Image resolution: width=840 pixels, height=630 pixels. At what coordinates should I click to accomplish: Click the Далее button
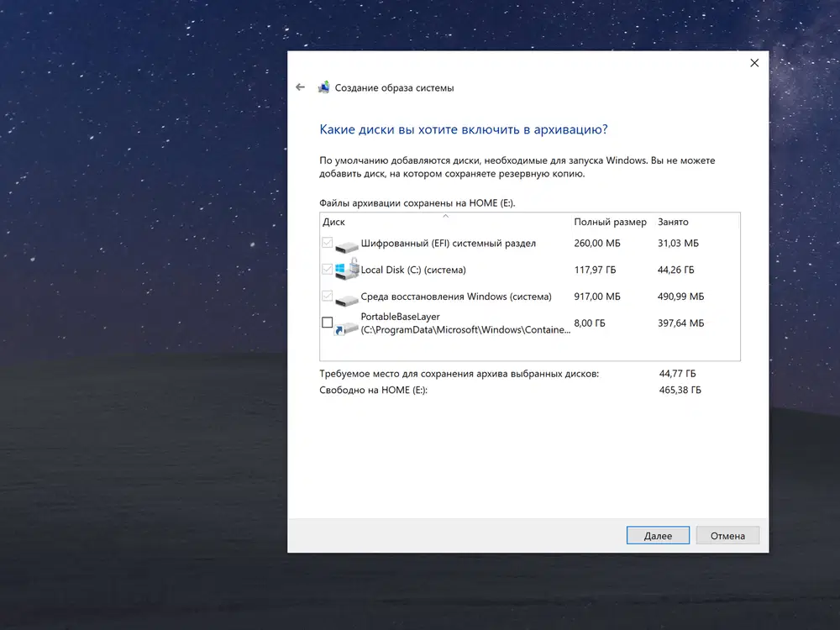(x=658, y=535)
